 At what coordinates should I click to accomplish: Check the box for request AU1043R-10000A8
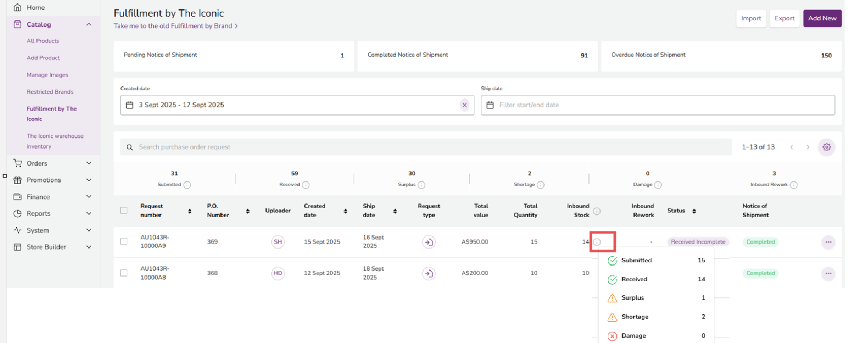pos(124,273)
